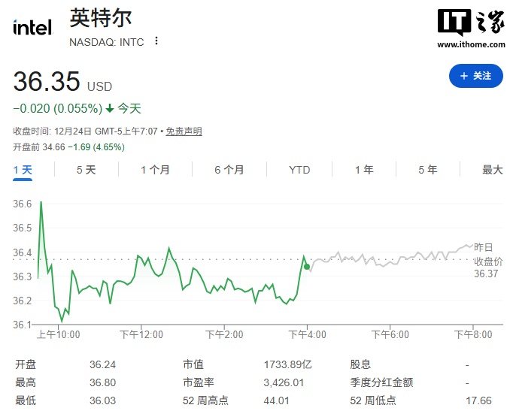Click the 下午2:00 axis label
The width and height of the screenshot is (513, 420).
click(x=224, y=334)
